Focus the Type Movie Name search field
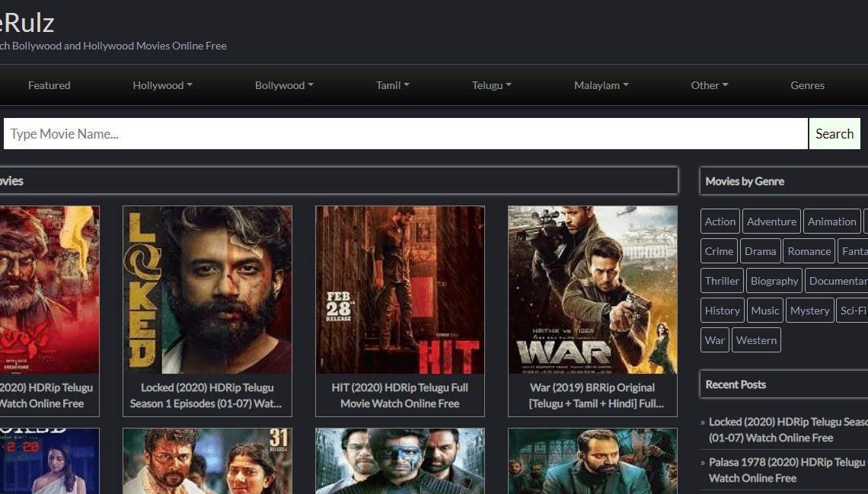868x494 pixels. click(x=405, y=134)
